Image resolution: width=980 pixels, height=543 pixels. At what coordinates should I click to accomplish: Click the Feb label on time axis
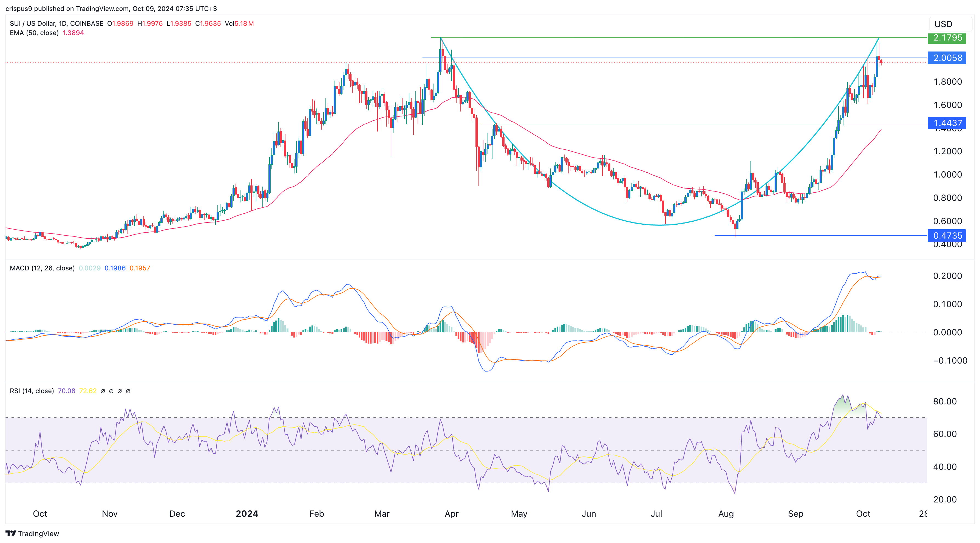tap(316, 513)
